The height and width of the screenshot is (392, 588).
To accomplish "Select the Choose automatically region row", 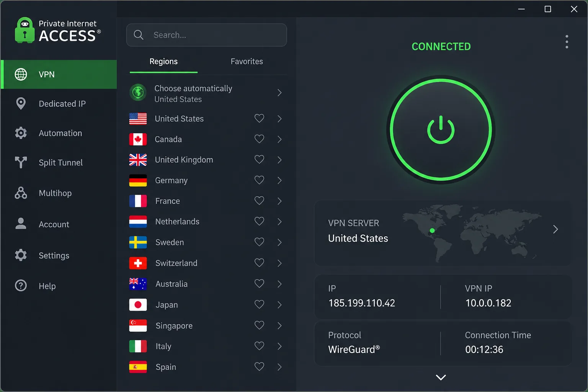I will pyautogui.click(x=207, y=93).
